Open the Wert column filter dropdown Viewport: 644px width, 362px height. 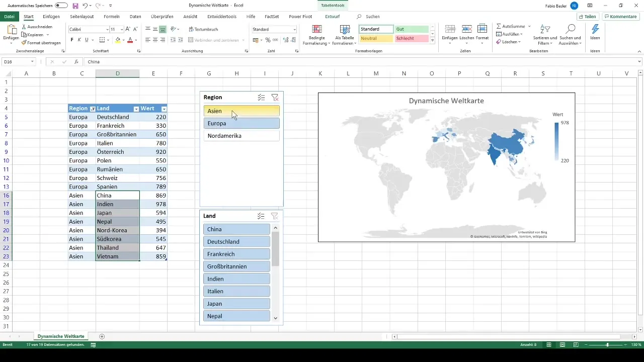tap(164, 109)
